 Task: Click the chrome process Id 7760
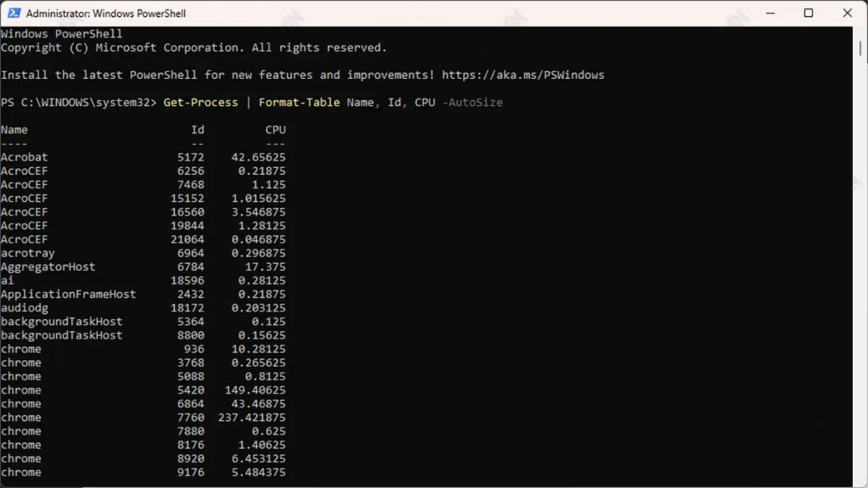tap(191, 417)
